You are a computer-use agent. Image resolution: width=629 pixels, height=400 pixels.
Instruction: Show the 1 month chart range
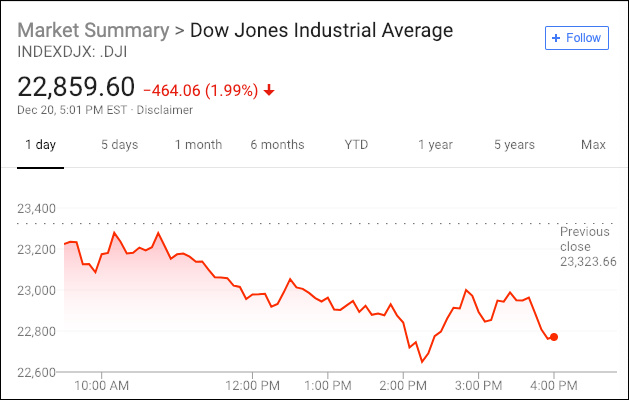pyautogui.click(x=198, y=145)
